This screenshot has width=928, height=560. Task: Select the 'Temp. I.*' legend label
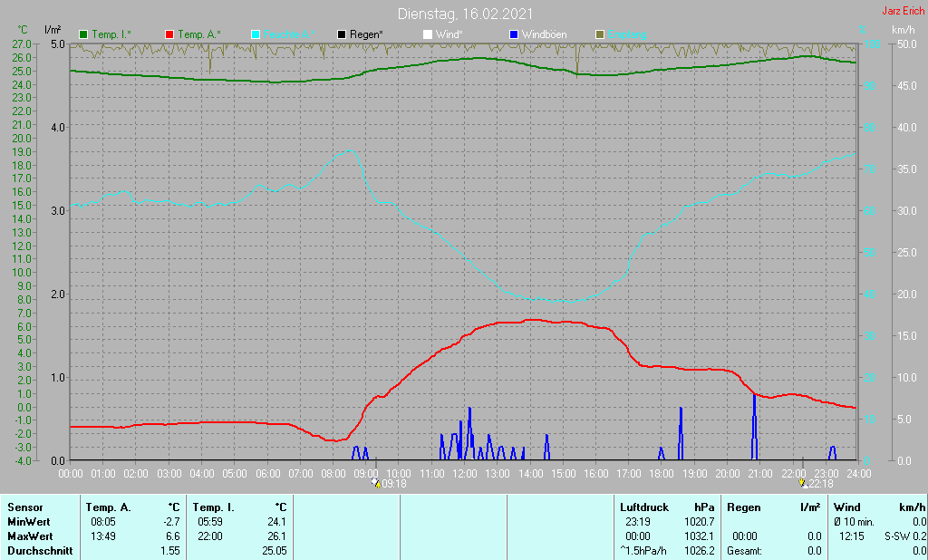point(111,35)
